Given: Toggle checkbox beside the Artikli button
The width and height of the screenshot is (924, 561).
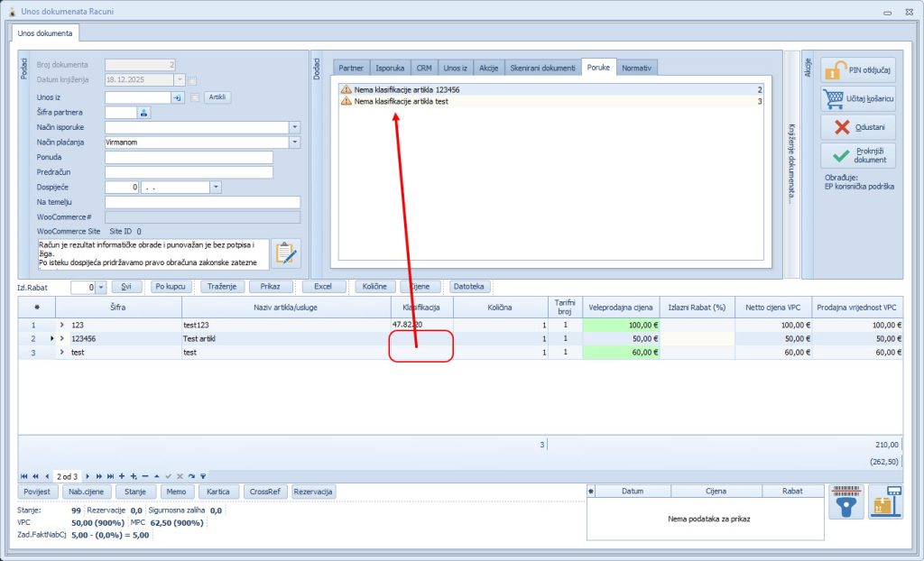Looking at the screenshot, I should pos(195,97).
